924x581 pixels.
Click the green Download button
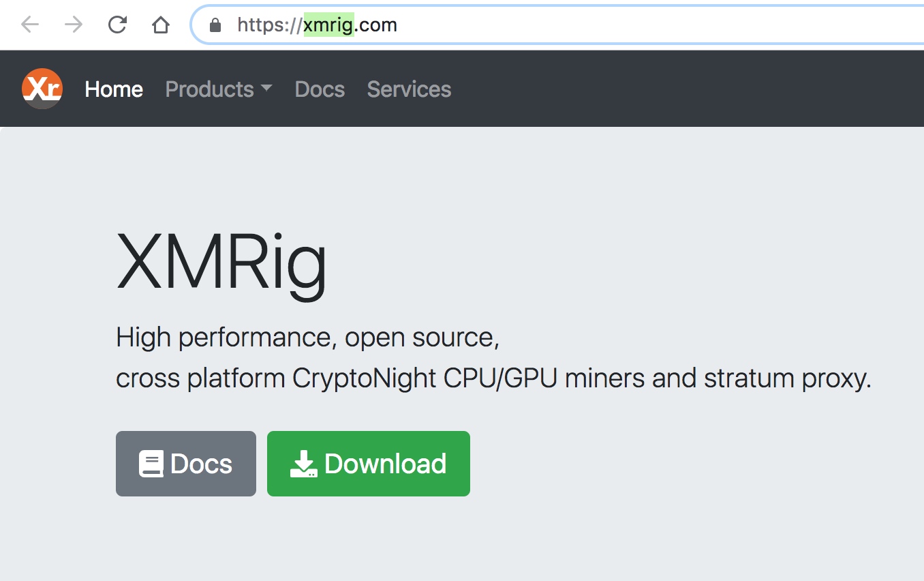pos(369,464)
